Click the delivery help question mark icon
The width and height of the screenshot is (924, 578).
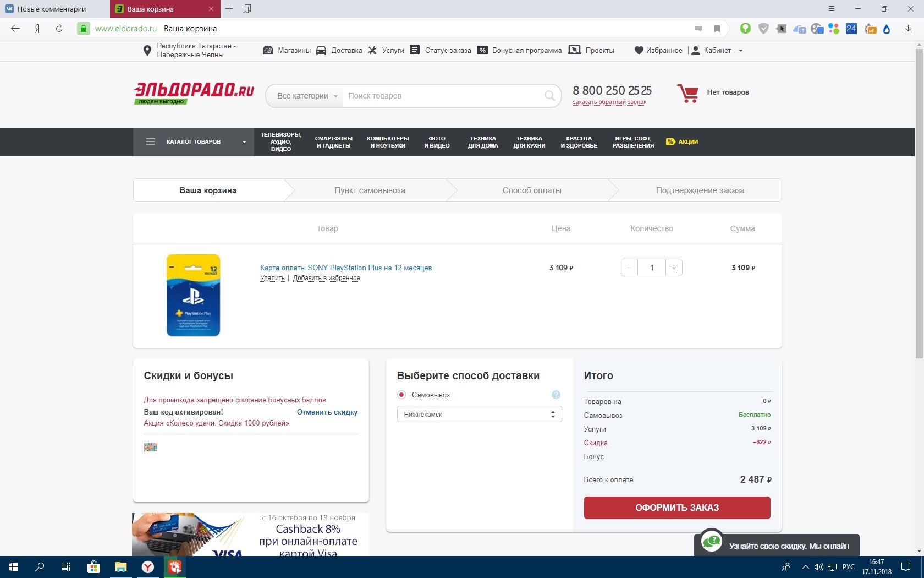pyautogui.click(x=555, y=395)
